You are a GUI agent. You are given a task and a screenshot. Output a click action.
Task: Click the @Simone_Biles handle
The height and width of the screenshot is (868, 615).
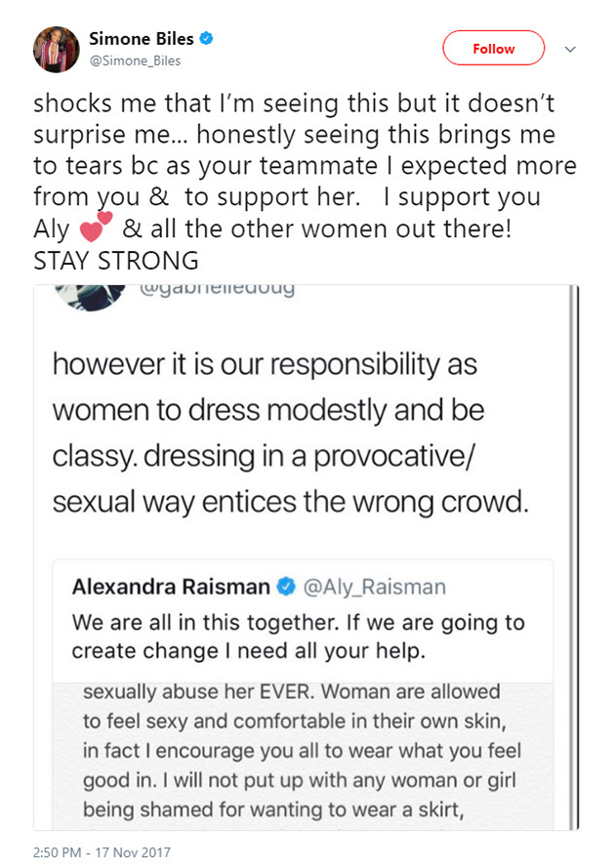click(x=135, y=61)
